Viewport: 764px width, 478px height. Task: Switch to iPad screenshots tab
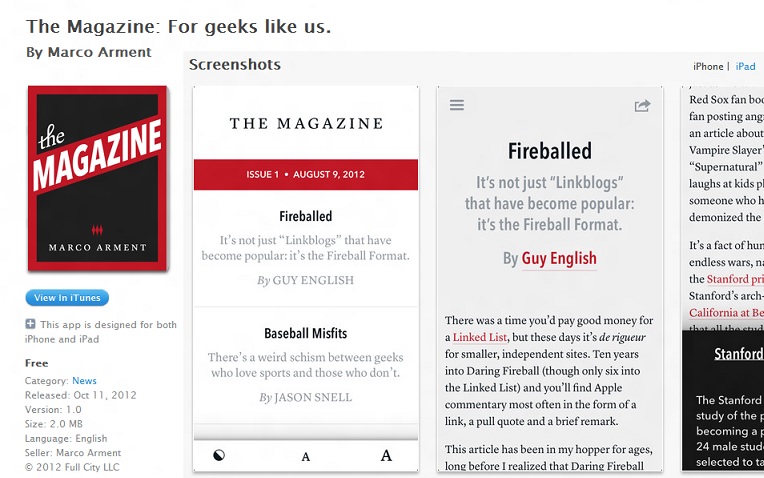tap(745, 67)
